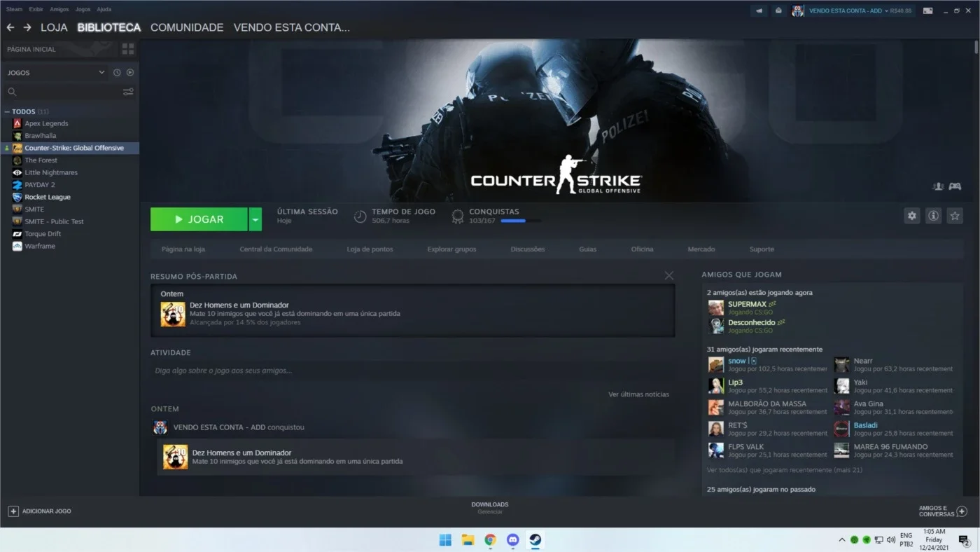Screen dimensions: 980x552
Task: Open Discord from the taskbar
Action: (512, 539)
